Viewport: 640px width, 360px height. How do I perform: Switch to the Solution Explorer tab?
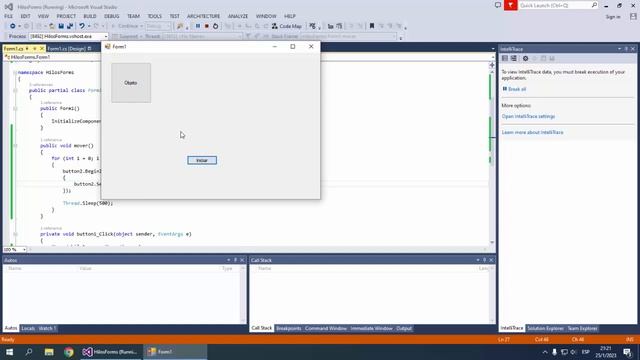[545, 329]
